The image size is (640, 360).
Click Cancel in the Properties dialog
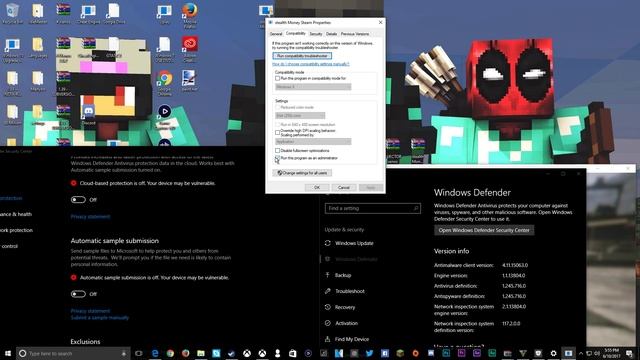344,187
